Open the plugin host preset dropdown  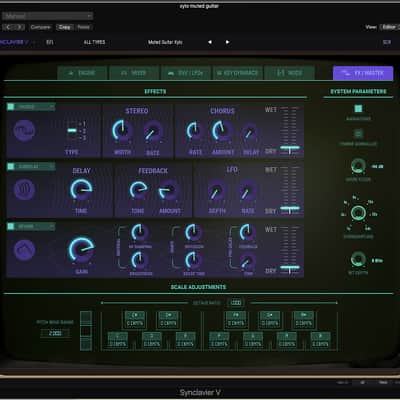[x=47, y=16]
